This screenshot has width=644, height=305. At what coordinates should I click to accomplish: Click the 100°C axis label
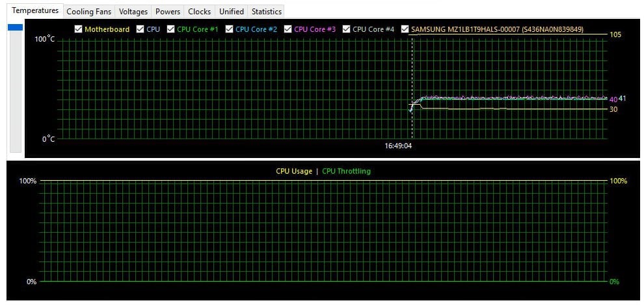45,40
